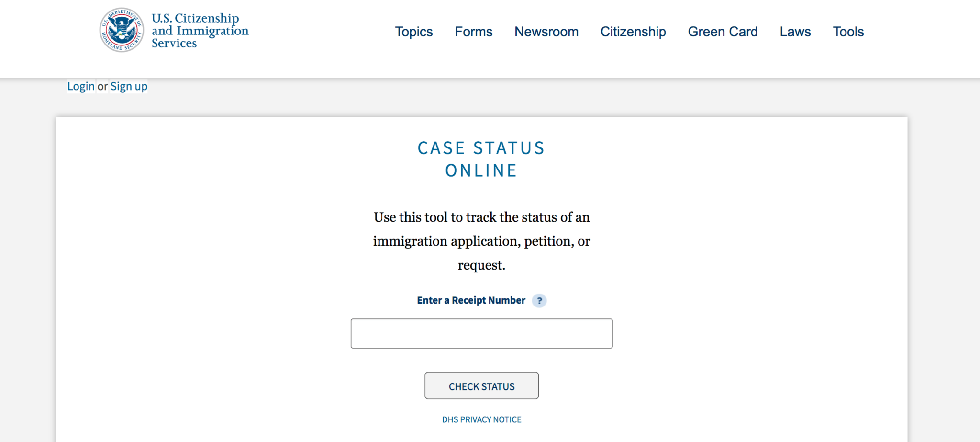Screen dimensions: 980x442
Task: Focus the receipt number input field
Action: pyautogui.click(x=481, y=333)
